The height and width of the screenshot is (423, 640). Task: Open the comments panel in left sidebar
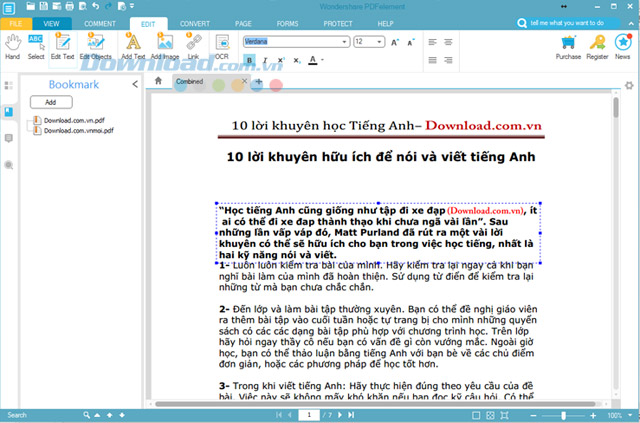[9, 138]
